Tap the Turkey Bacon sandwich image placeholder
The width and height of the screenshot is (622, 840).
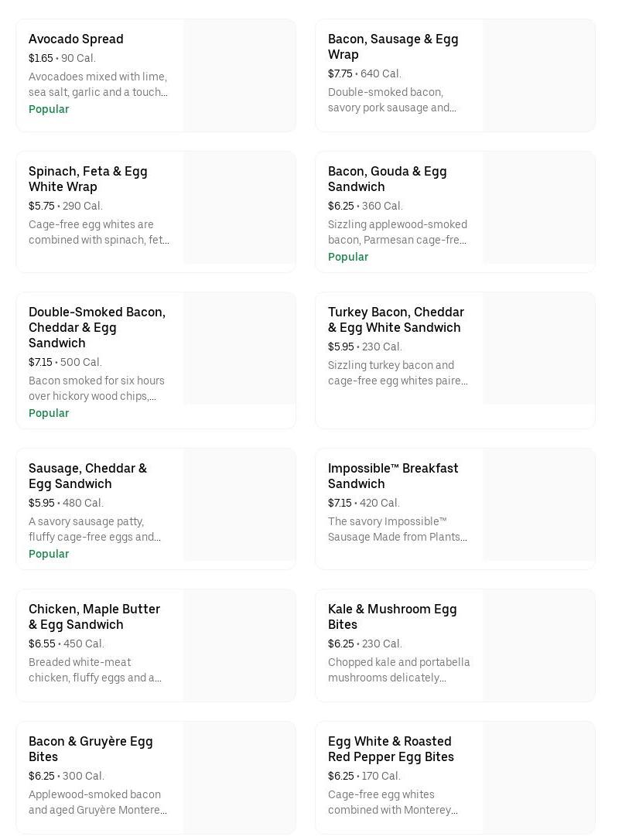(538, 348)
